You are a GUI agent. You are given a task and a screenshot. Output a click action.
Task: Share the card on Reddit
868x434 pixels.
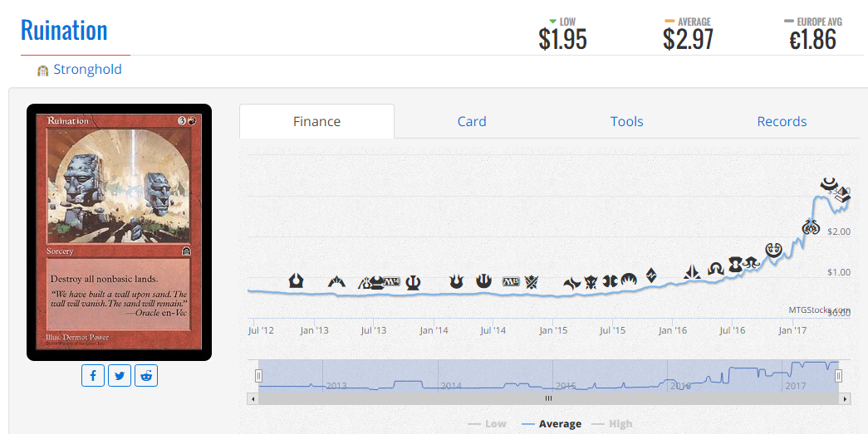(146, 375)
